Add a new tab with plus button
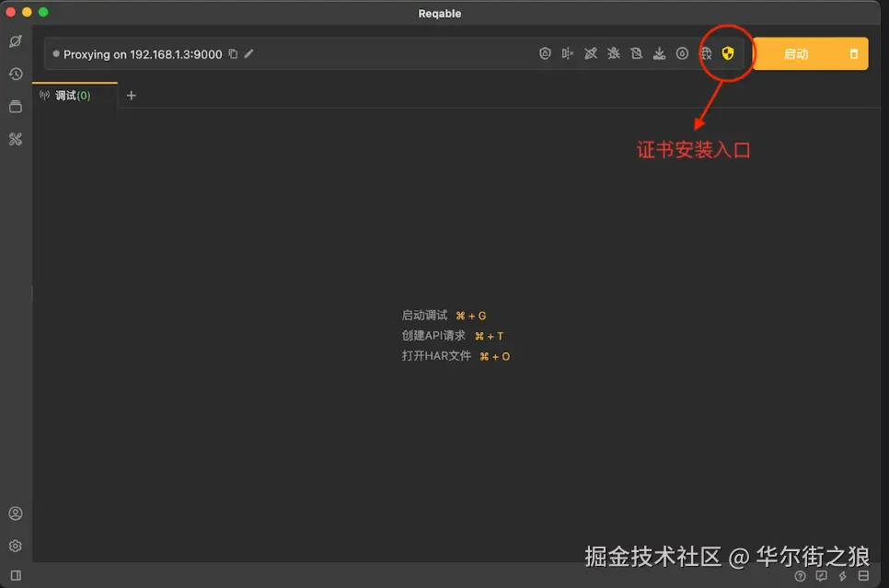 (x=131, y=96)
